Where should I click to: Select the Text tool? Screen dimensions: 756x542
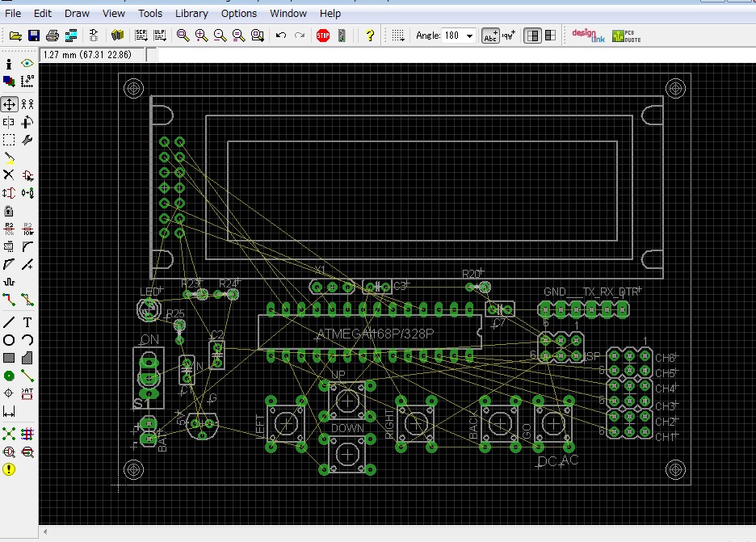(27, 322)
